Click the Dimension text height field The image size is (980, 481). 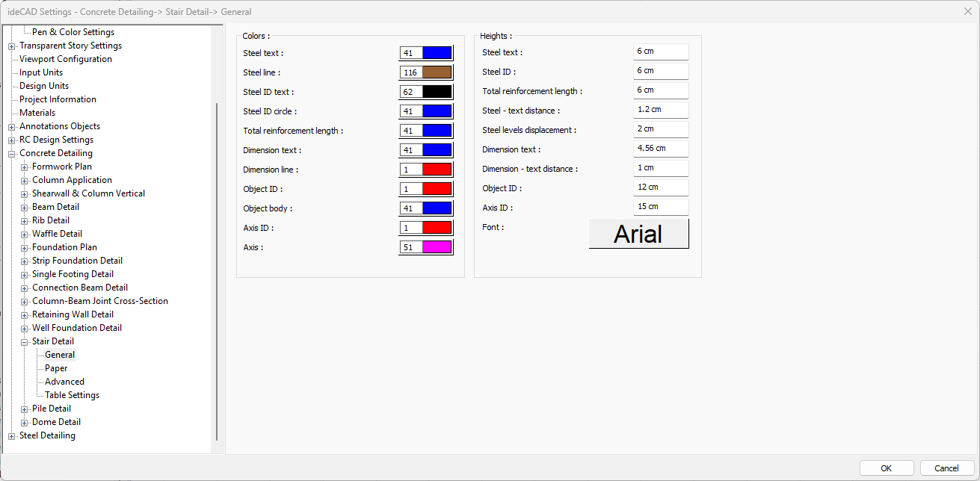[660, 149]
